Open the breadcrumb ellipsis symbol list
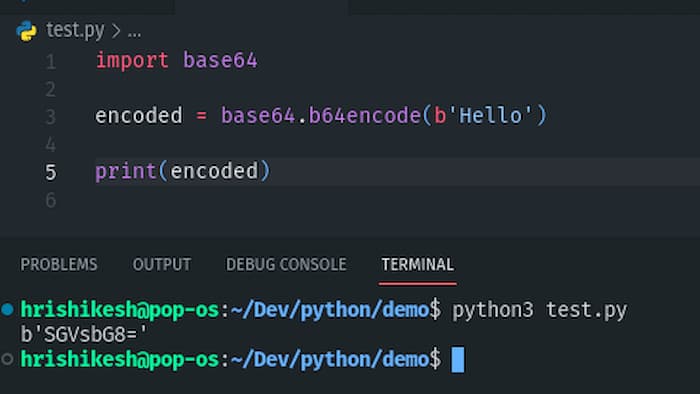The height and width of the screenshot is (394, 700). (134, 32)
